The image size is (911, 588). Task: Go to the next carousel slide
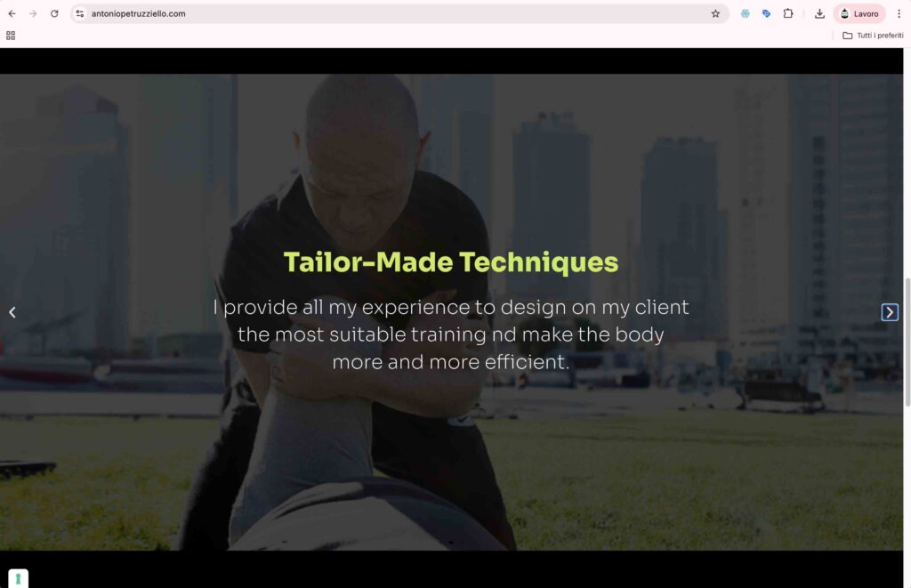(x=890, y=312)
